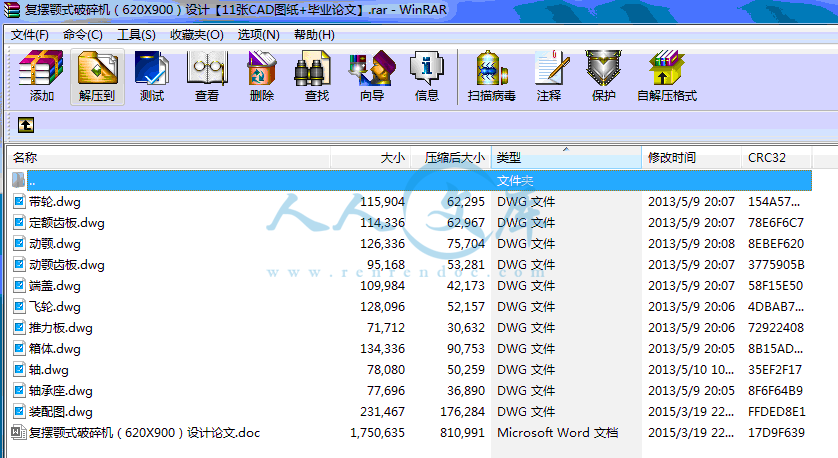The height and width of the screenshot is (458, 838).
Task: Click size value 1,750,635
Action: tap(377, 433)
